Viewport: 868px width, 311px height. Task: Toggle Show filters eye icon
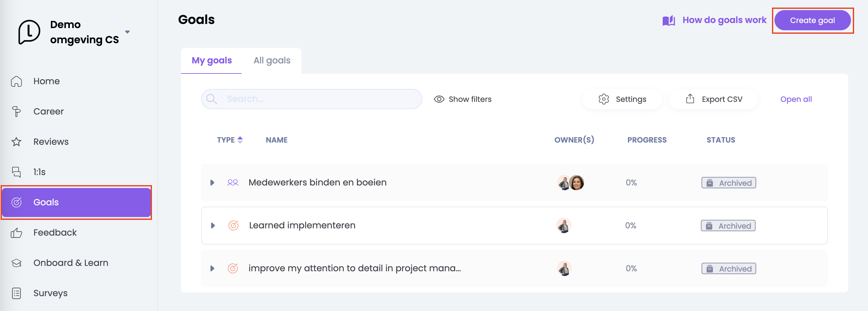click(439, 99)
